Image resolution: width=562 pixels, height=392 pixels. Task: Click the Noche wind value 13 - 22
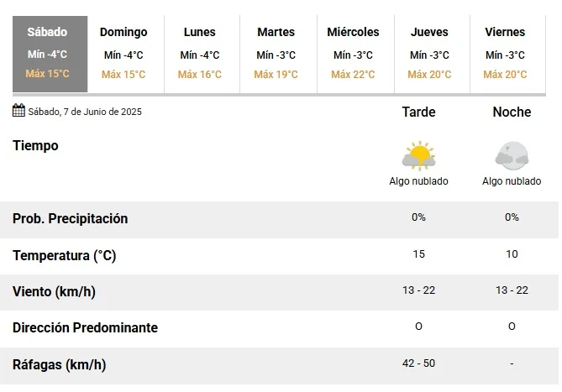[512, 290]
